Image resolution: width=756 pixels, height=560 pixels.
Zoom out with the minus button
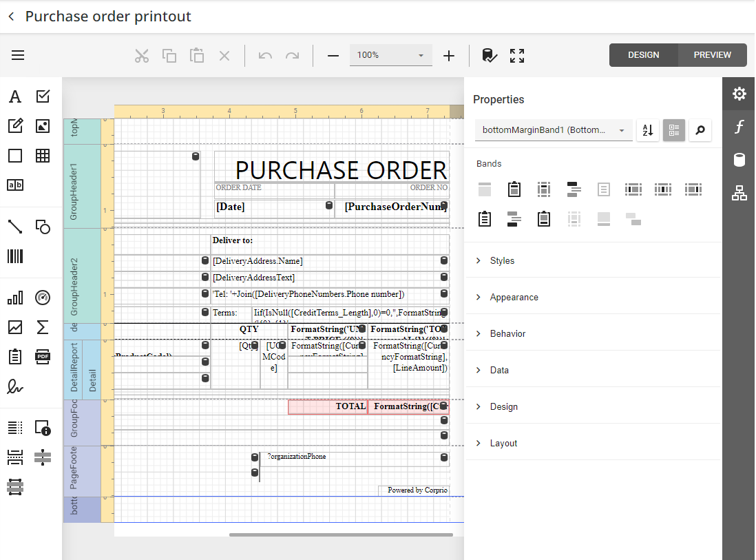333,56
